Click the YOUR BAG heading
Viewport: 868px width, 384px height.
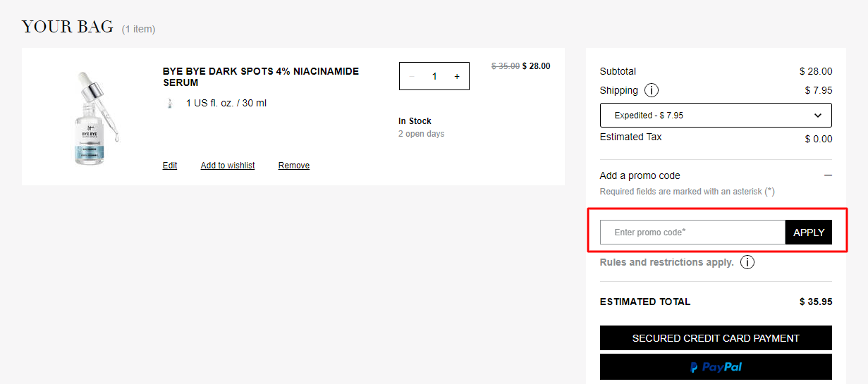[x=68, y=27]
